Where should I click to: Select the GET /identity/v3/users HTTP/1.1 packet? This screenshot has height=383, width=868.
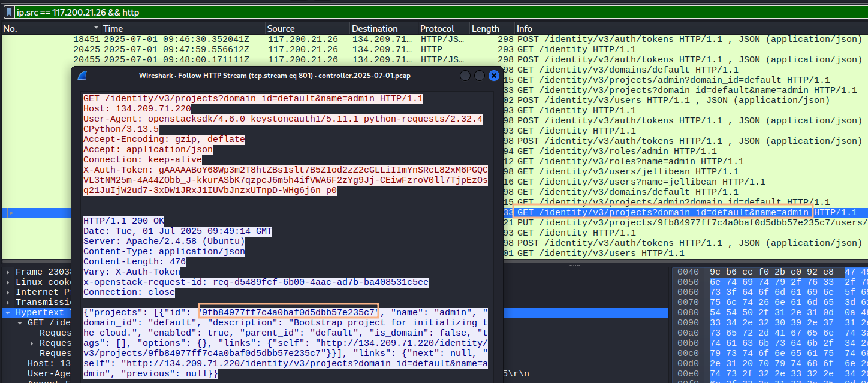coord(685,253)
